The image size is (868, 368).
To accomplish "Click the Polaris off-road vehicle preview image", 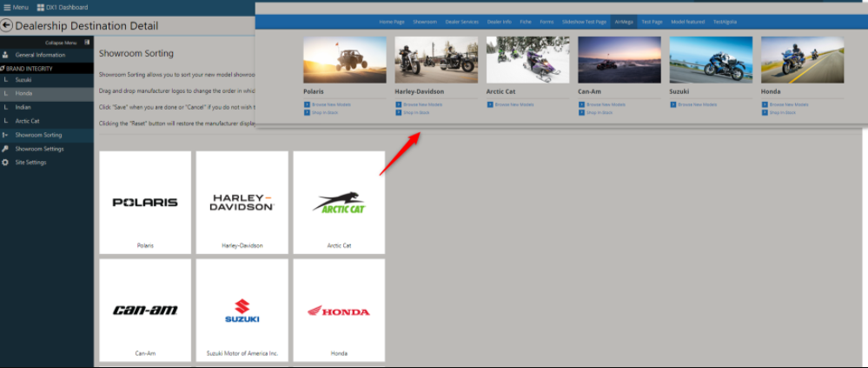I will click(345, 60).
